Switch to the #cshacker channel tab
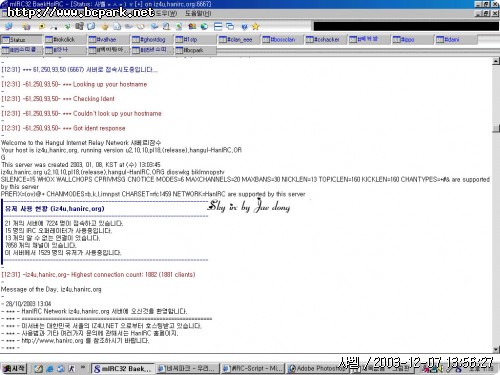500x375 pixels. tap(325, 40)
